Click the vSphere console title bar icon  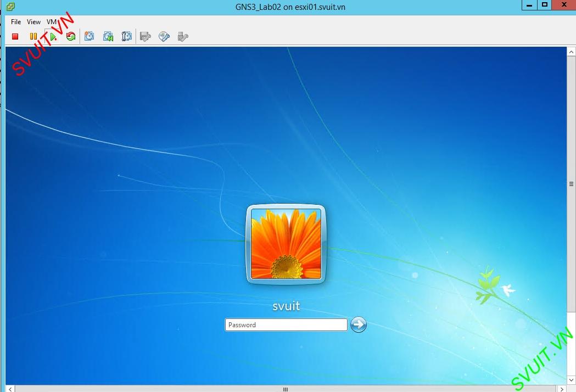[x=10, y=6]
